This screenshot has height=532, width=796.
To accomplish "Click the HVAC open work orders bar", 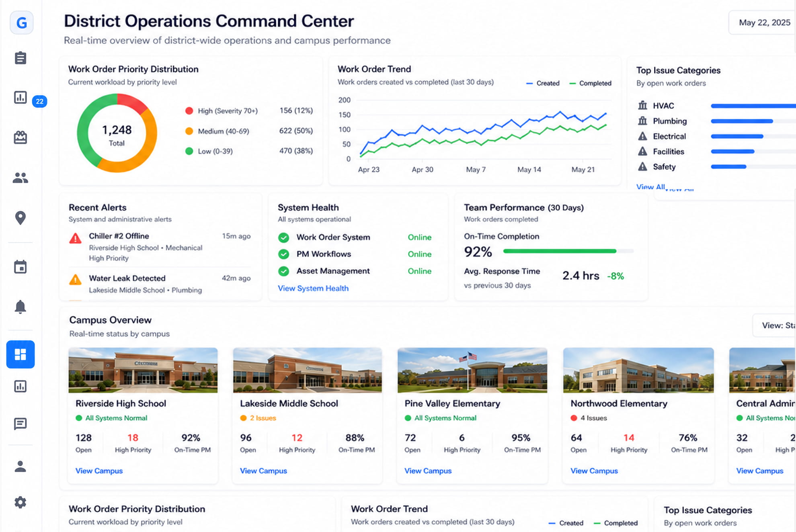I will tap(753, 106).
